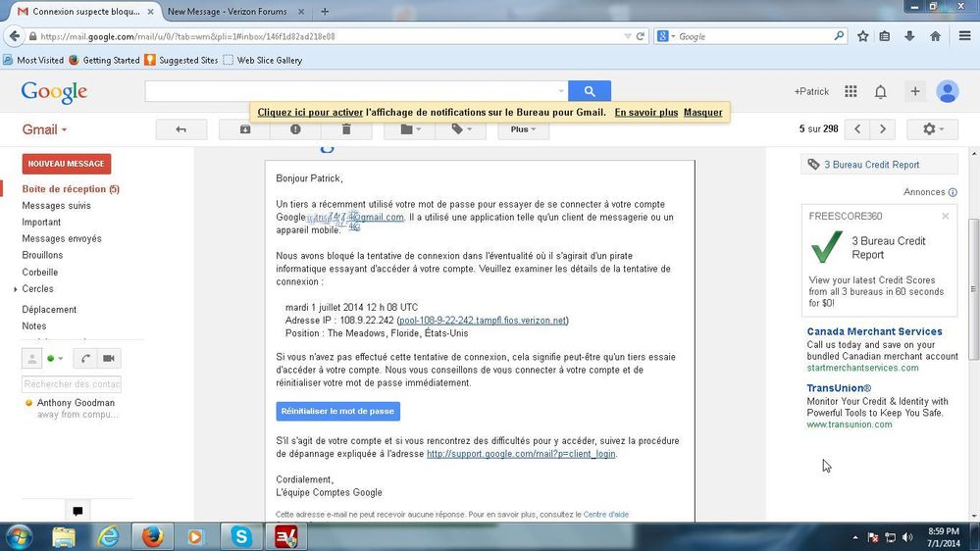Click the NOUVEAU MESSAGE compose button

[x=67, y=164]
